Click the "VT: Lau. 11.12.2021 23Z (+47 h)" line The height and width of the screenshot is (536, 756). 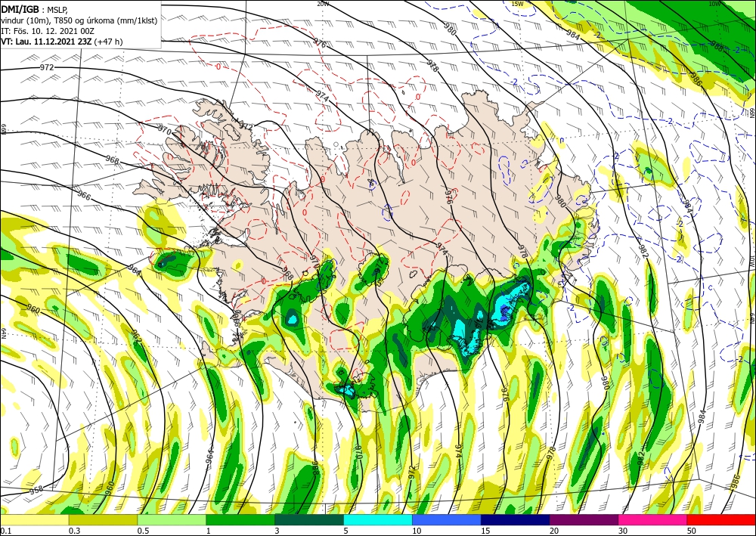tap(62, 42)
